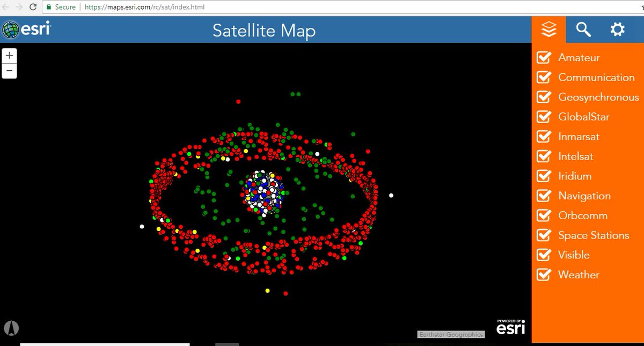Screen dimensions: 644x346
Task: Click the Orbcomm label text
Action: (583, 215)
